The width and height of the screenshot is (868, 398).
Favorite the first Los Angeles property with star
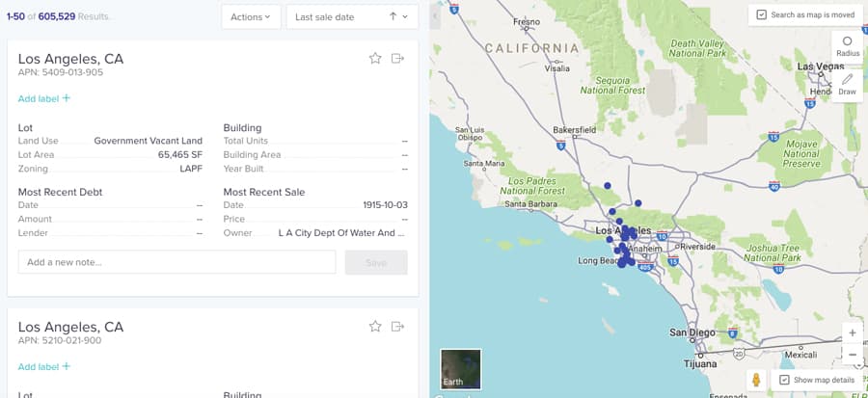[x=375, y=59]
